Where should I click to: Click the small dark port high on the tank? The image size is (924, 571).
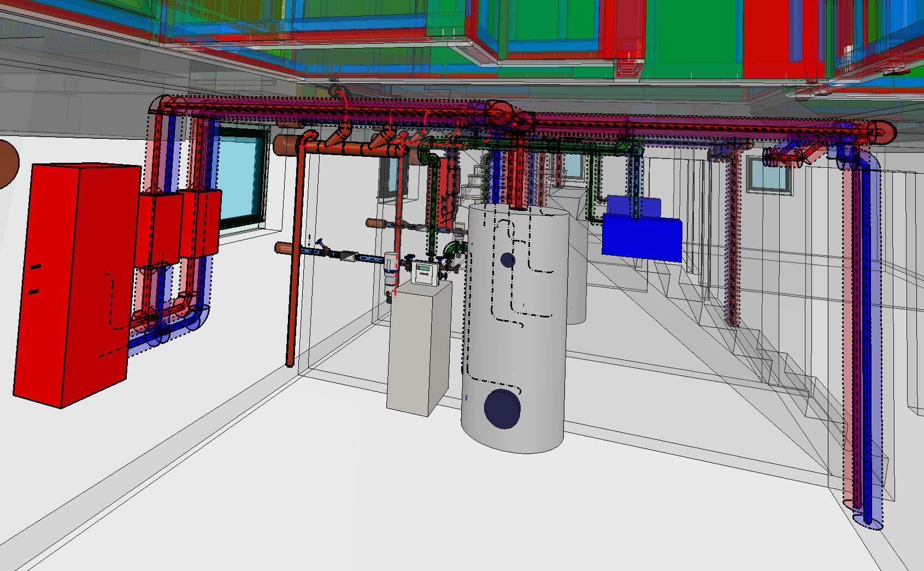tap(508, 260)
